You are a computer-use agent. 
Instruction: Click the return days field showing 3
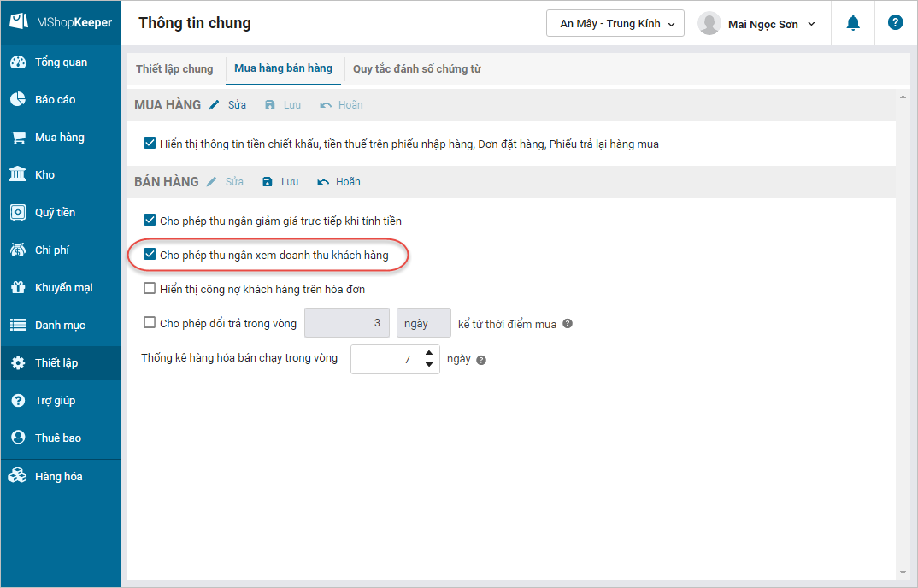[346, 323]
